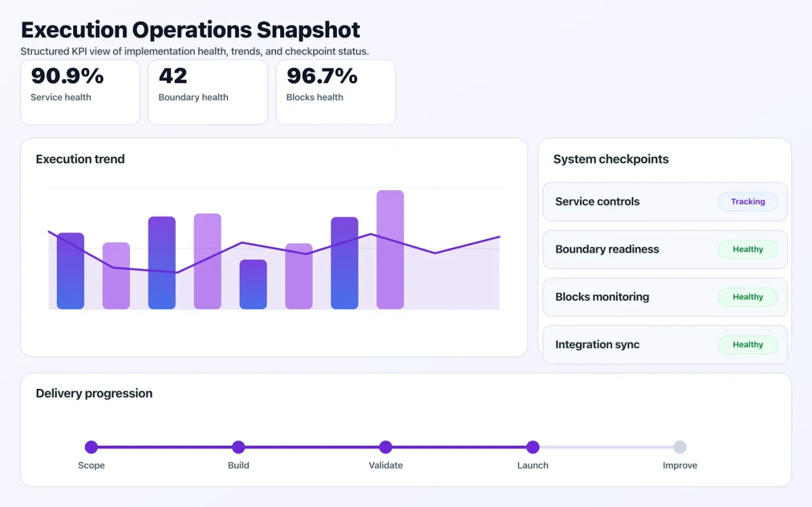Select the Tracking badge on Service controls
The width and height of the screenshot is (812, 507).
click(748, 202)
